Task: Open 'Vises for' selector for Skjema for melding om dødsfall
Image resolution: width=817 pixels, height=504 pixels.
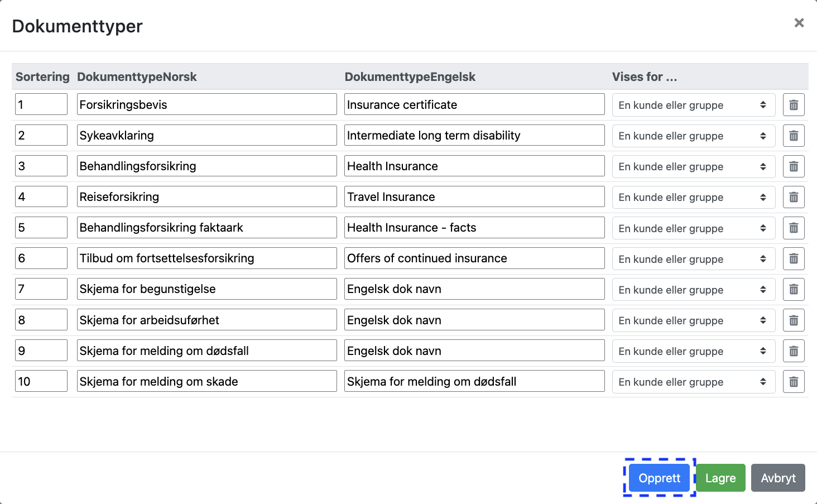Action: tap(693, 351)
